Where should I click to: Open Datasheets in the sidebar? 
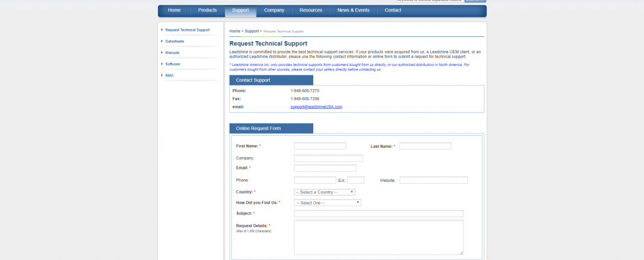174,41
